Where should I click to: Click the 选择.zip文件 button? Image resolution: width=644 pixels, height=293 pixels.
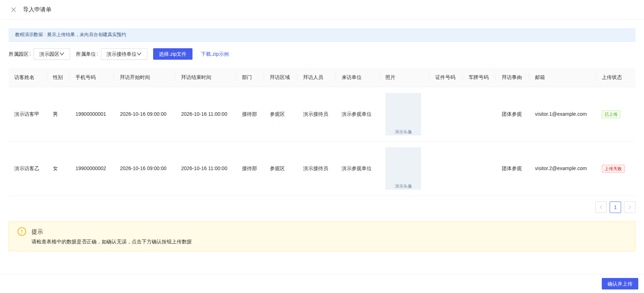point(173,54)
